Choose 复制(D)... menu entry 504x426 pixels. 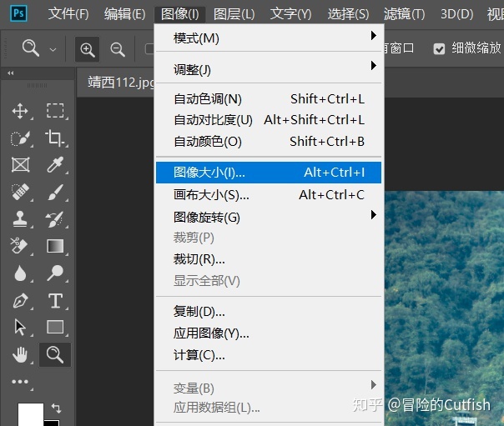269,312
